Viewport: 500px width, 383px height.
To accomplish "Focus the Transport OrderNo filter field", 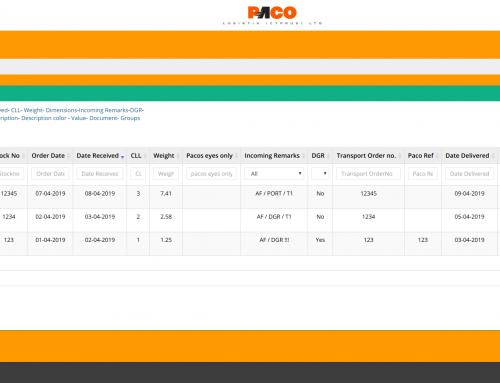I will pos(368,174).
